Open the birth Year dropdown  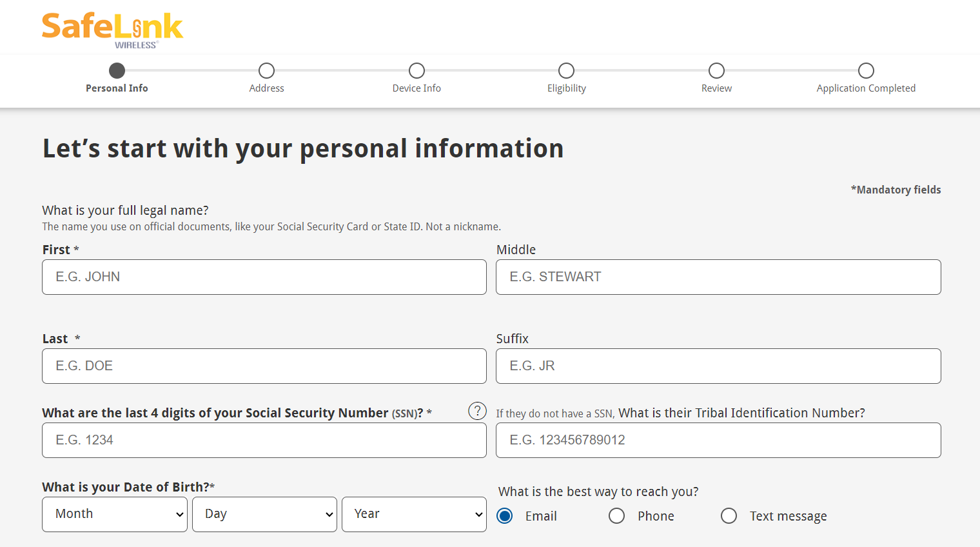click(x=414, y=514)
